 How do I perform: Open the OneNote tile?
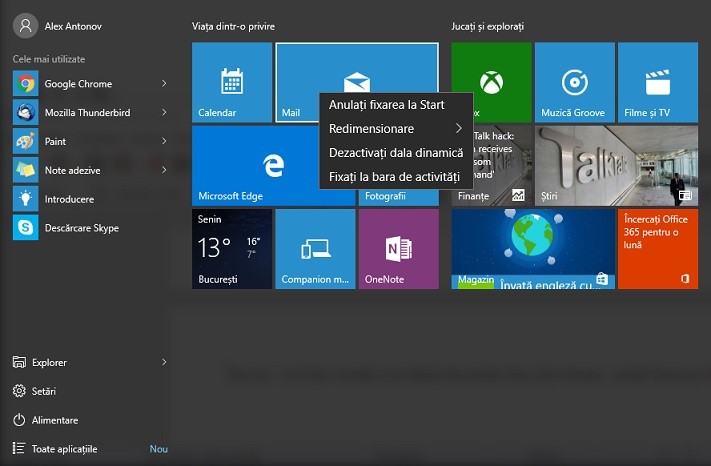[x=399, y=249]
